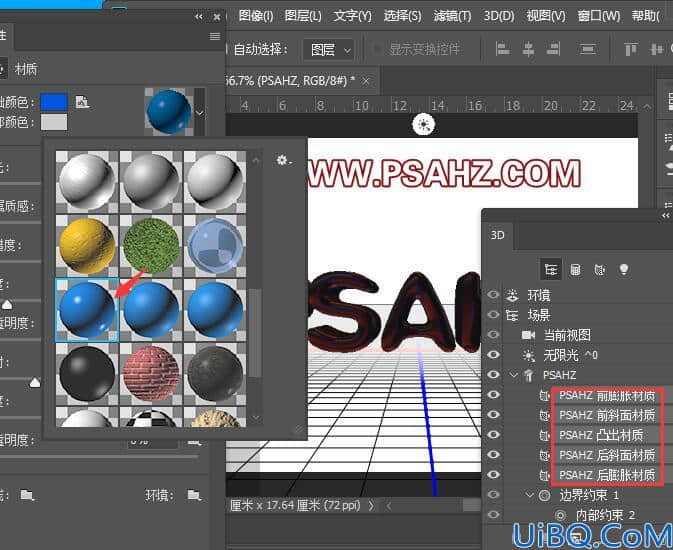The width and height of the screenshot is (673, 550).
Task: Collapse the 3D panel with double arrows
Action: pyautogui.click(x=666, y=216)
